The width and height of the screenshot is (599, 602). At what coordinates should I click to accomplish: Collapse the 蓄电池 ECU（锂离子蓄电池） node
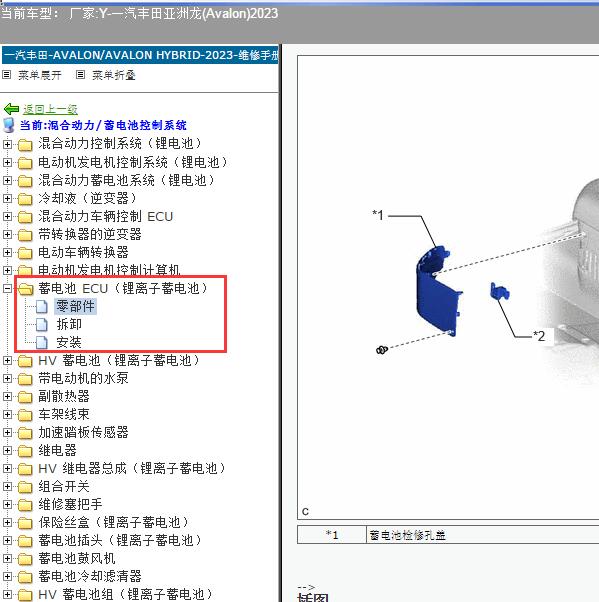click(7, 288)
